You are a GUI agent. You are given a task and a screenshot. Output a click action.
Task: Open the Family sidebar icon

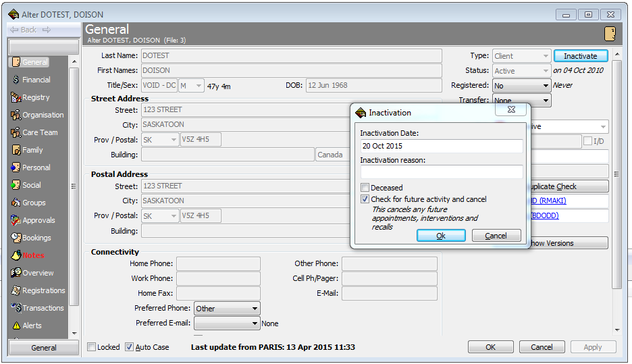pos(16,150)
